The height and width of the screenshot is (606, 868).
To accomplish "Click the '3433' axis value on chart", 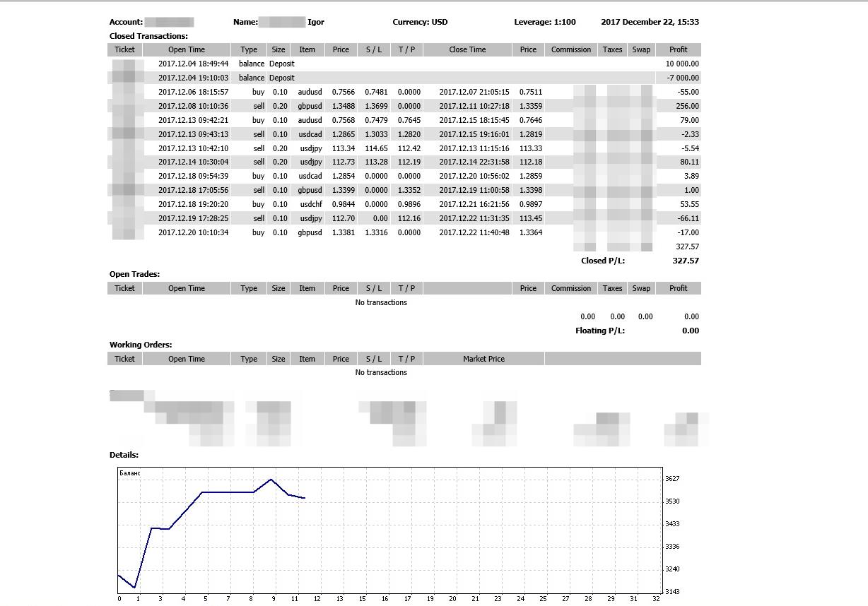I will pos(672,524).
